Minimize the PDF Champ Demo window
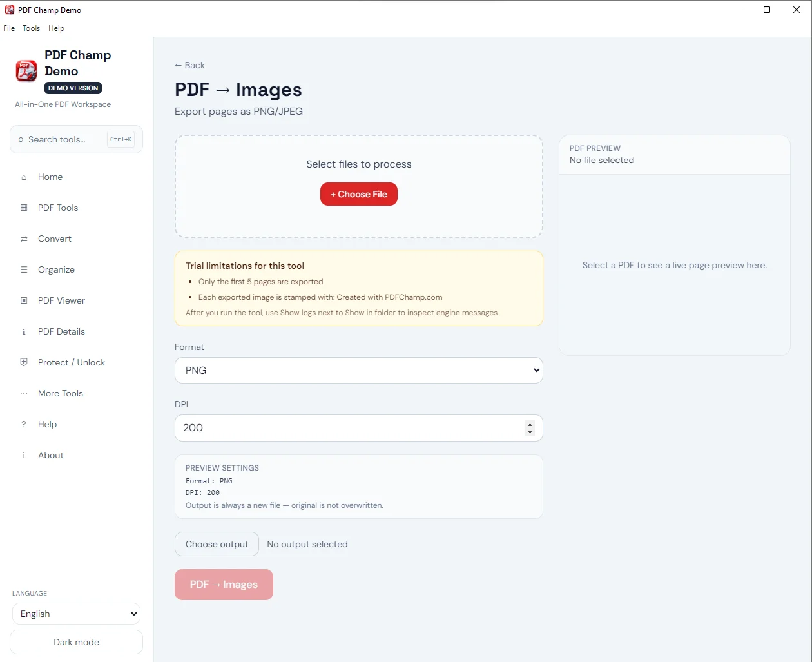812x662 pixels. coord(738,10)
